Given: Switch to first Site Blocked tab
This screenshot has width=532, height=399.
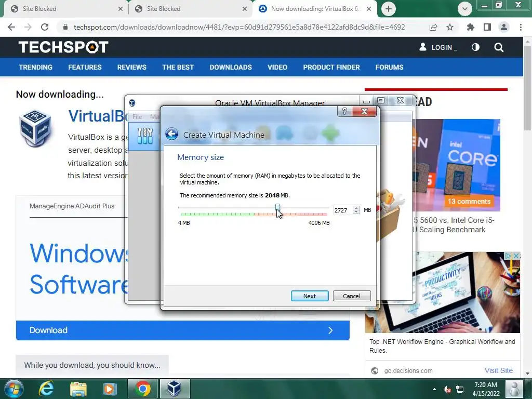Looking at the screenshot, I should [66, 9].
